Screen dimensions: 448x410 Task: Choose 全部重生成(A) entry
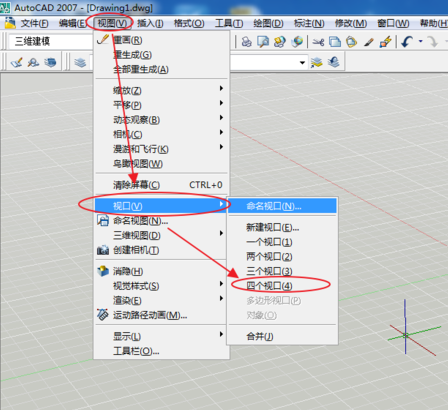[162, 69]
